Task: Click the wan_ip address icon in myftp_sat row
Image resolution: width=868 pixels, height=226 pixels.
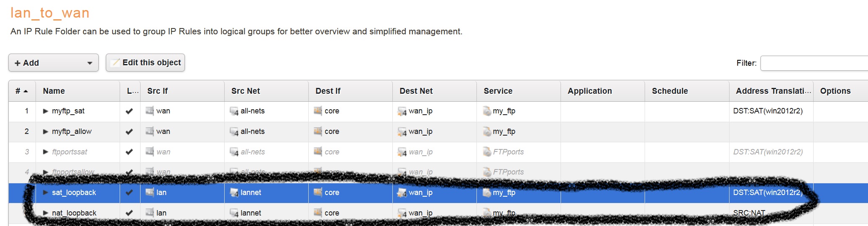Action: pyautogui.click(x=402, y=111)
